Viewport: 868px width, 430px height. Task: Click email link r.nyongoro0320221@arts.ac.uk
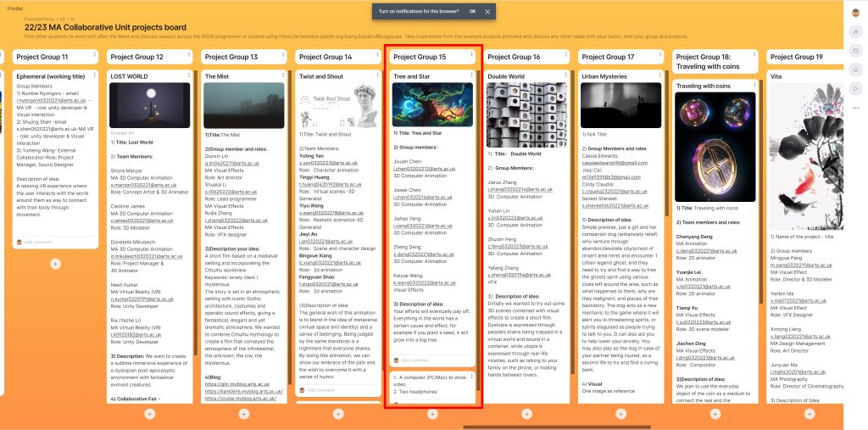point(50,101)
